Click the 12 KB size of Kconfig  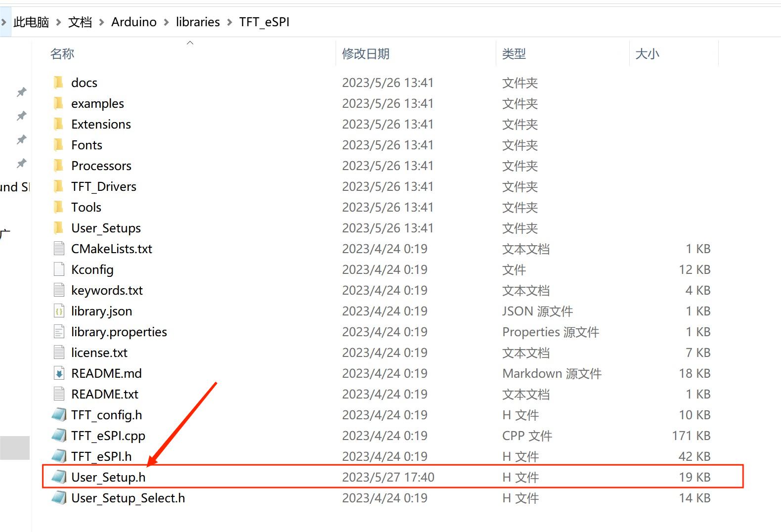point(694,269)
